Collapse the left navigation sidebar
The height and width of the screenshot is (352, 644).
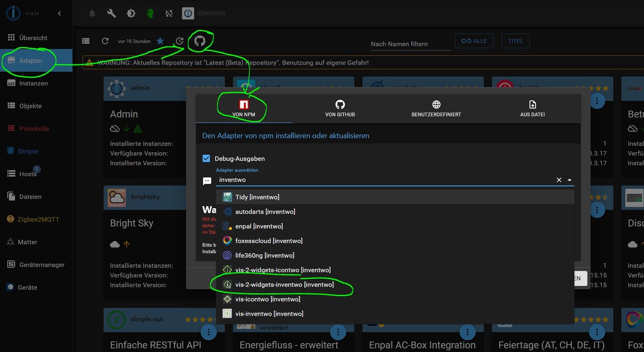[59, 13]
